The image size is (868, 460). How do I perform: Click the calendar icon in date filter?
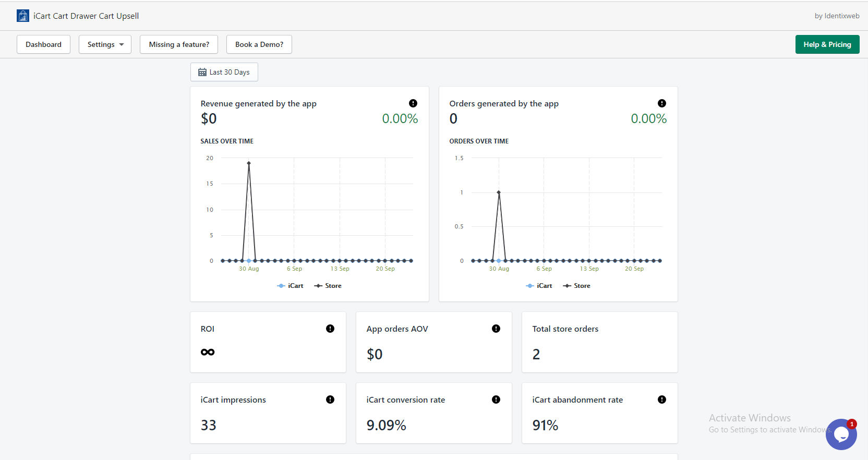tap(202, 72)
